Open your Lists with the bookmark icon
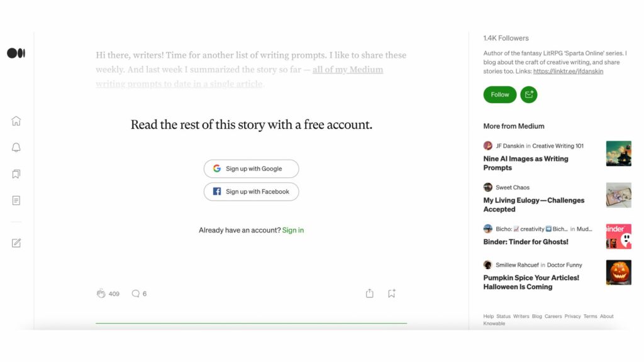Viewport: 644px width, 362px height. pyautogui.click(x=16, y=173)
